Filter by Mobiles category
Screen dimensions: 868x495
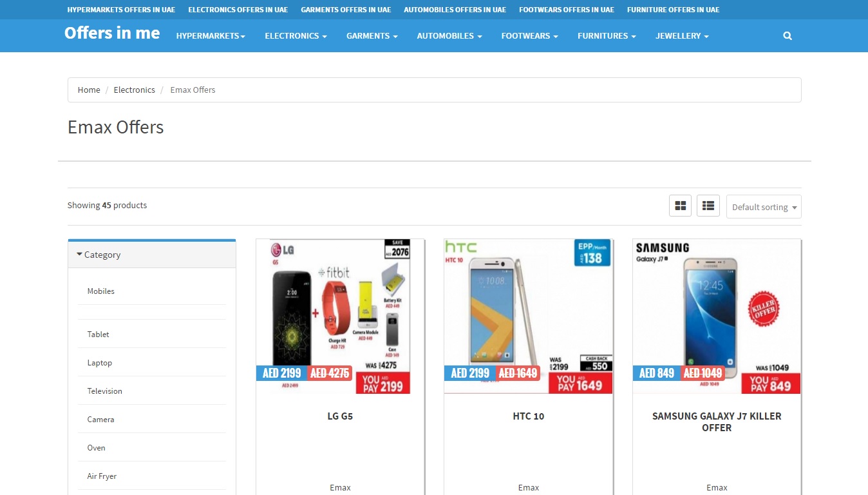point(101,291)
